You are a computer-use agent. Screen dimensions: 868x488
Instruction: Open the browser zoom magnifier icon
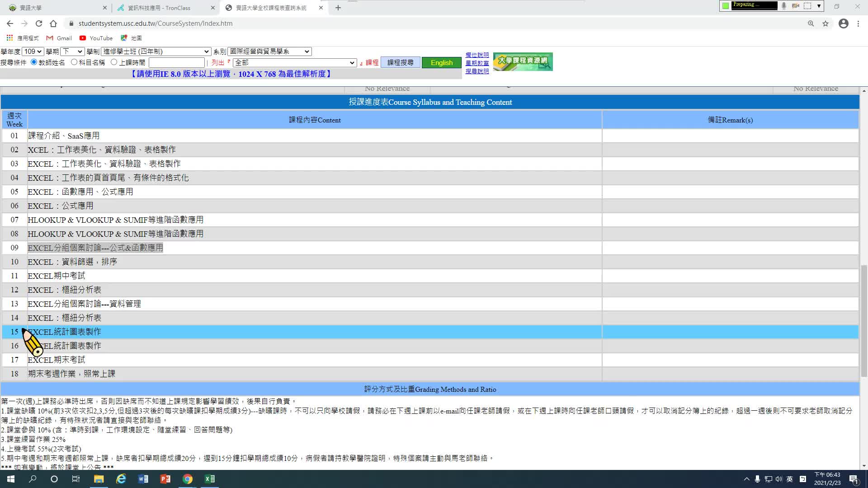point(811,23)
